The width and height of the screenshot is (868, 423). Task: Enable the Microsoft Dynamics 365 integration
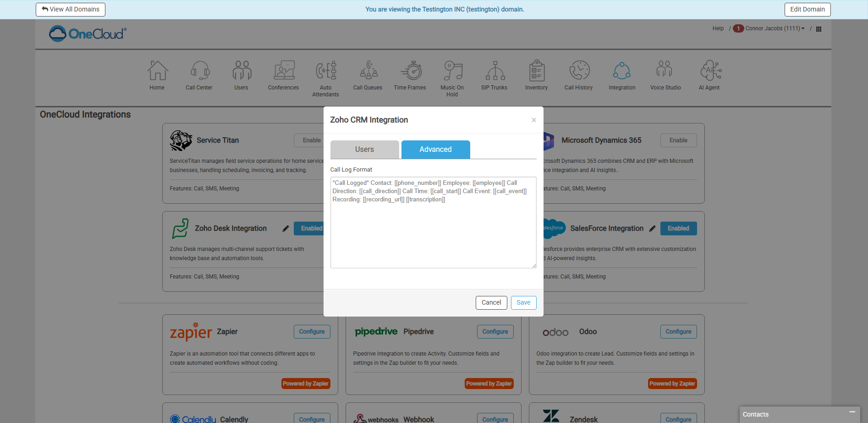[678, 140]
